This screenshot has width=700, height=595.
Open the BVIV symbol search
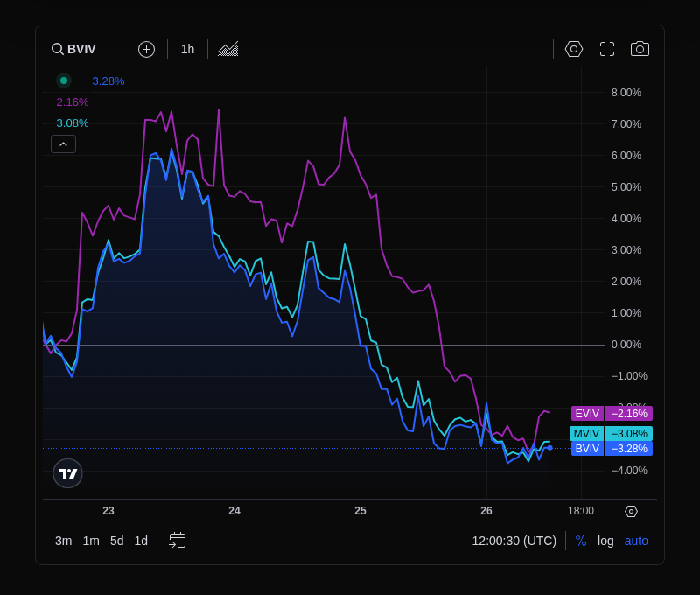pyautogui.click(x=73, y=49)
